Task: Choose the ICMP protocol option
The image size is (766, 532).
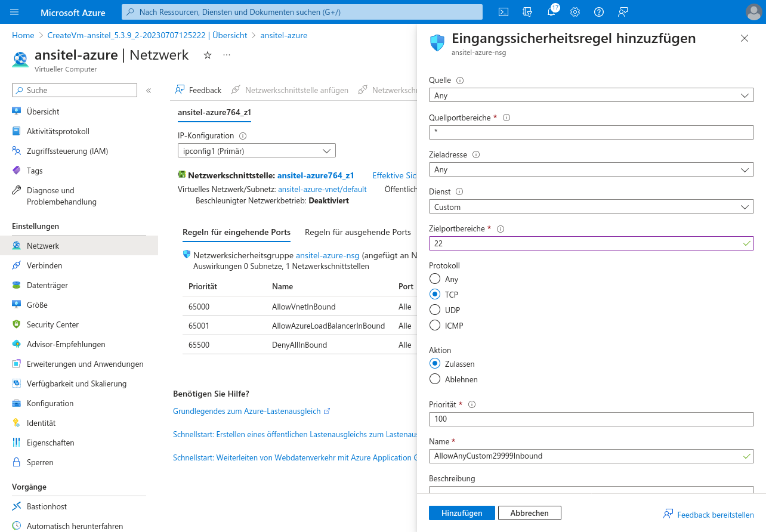Action: [x=435, y=326]
